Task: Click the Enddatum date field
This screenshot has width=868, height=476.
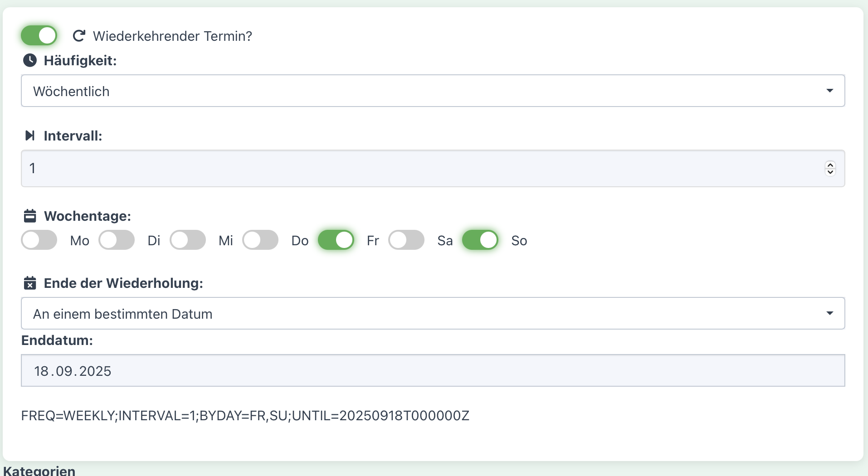Action: tap(433, 371)
